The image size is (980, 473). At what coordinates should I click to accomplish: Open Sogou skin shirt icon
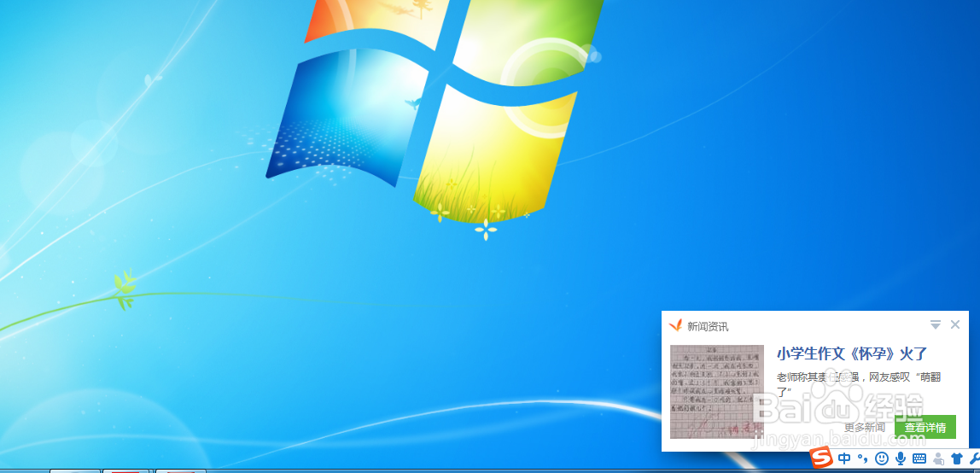[957, 458]
